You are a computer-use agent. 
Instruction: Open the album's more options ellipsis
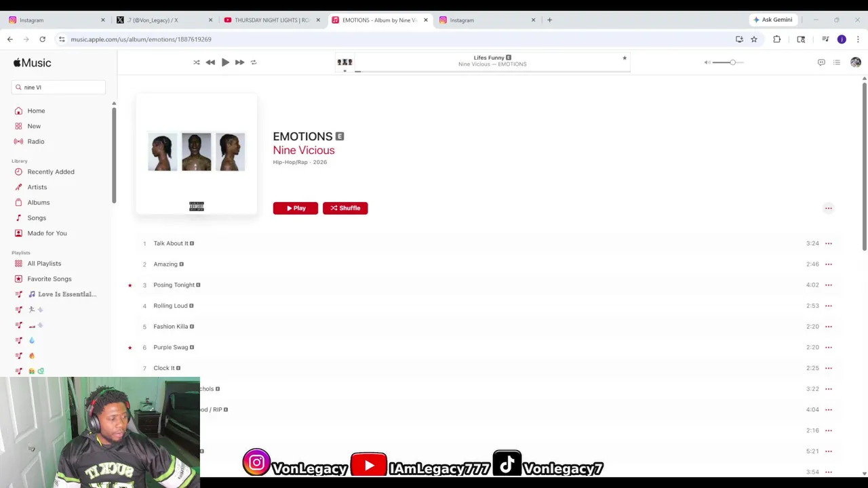(x=829, y=209)
